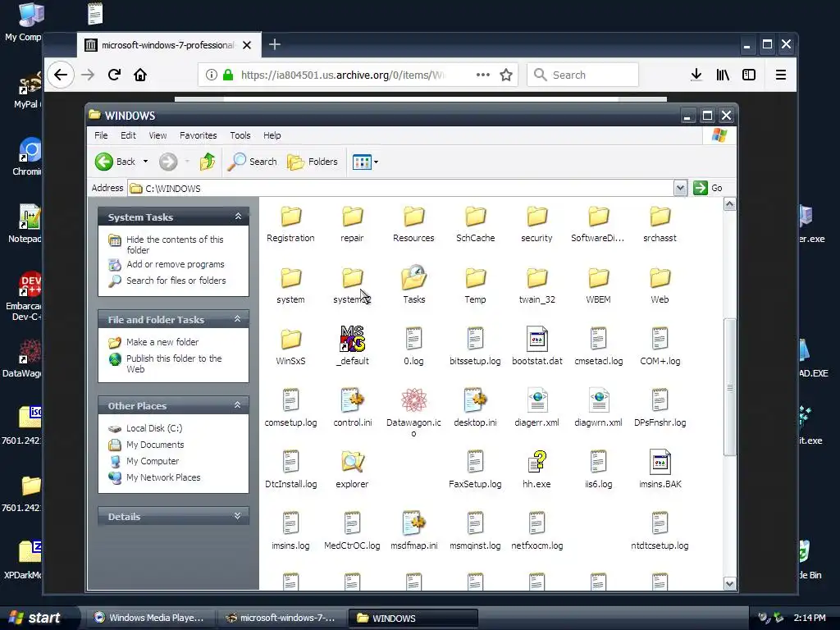Screen dimensions: 840x630
Task: Click Add or remove programs link
Action: point(176,264)
